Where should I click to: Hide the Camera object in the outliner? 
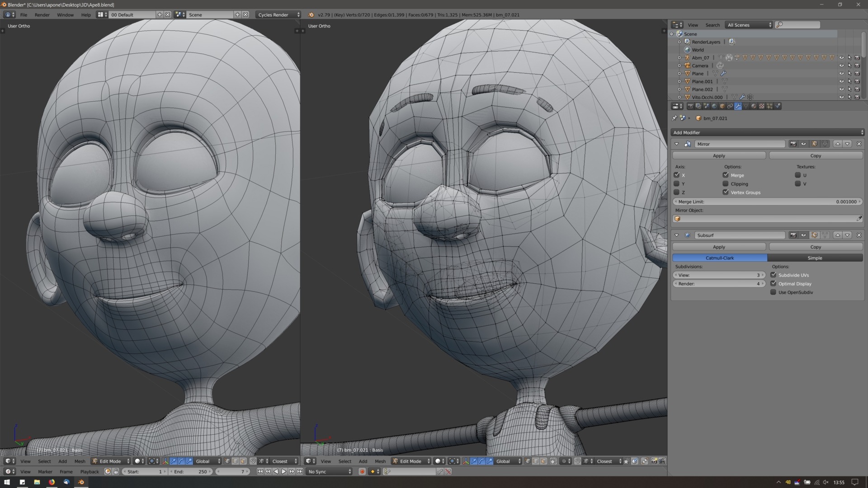pos(841,66)
